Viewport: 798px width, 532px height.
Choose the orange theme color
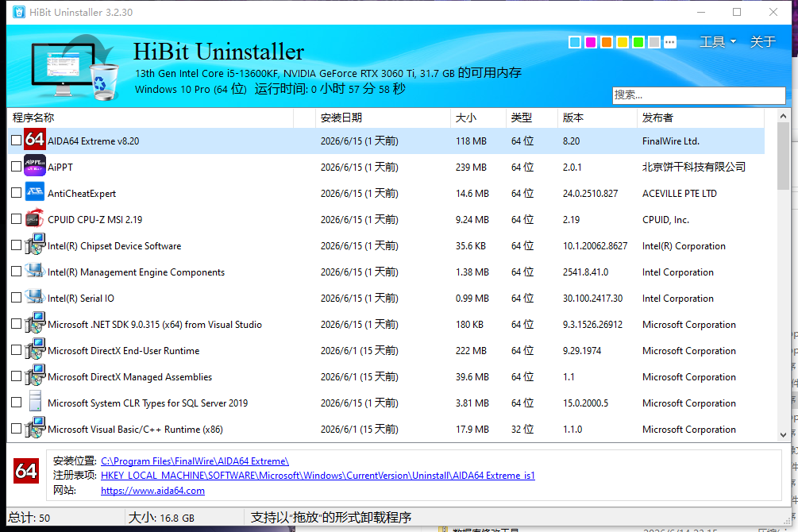coord(607,42)
